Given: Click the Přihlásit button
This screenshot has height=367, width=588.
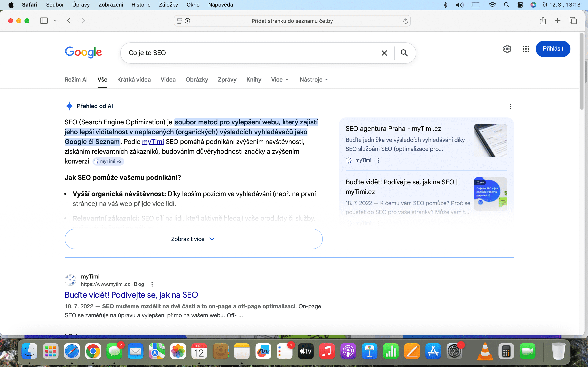Looking at the screenshot, I should (553, 49).
